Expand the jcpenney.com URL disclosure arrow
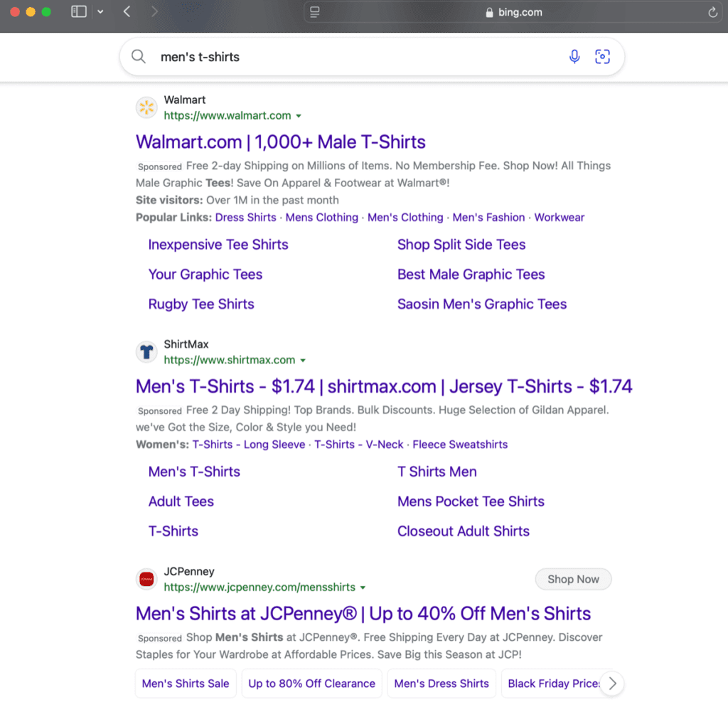 click(x=363, y=587)
